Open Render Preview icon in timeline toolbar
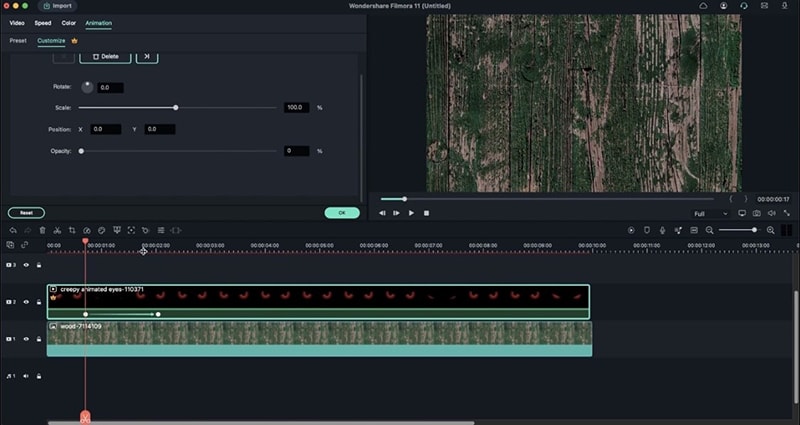The height and width of the screenshot is (425, 800). pos(631,231)
